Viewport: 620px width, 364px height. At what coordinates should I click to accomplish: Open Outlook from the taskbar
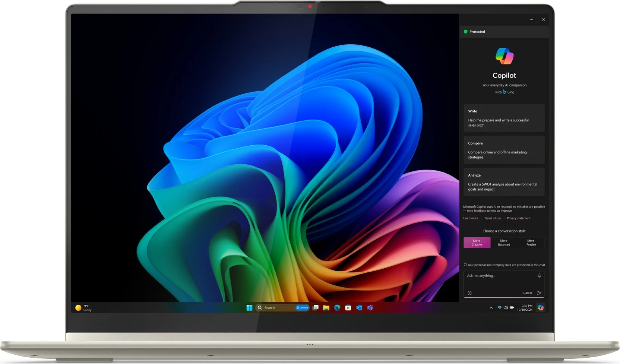pyautogui.click(x=359, y=308)
